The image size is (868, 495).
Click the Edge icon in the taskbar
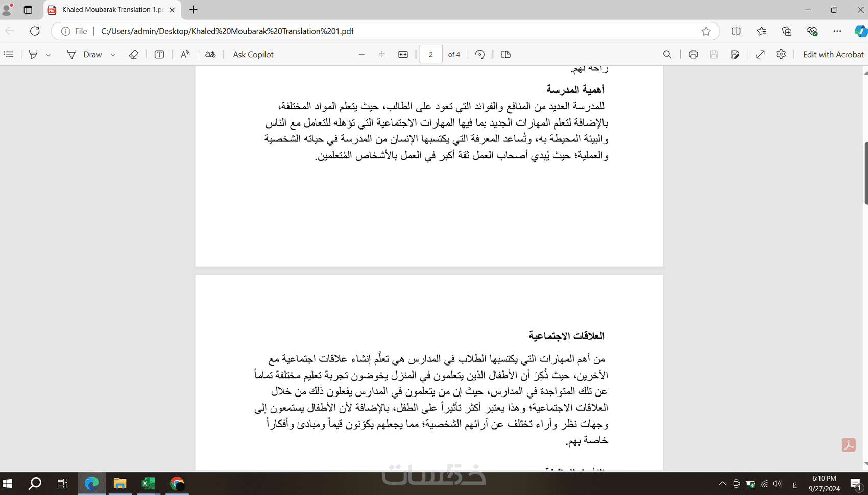pos(92,483)
